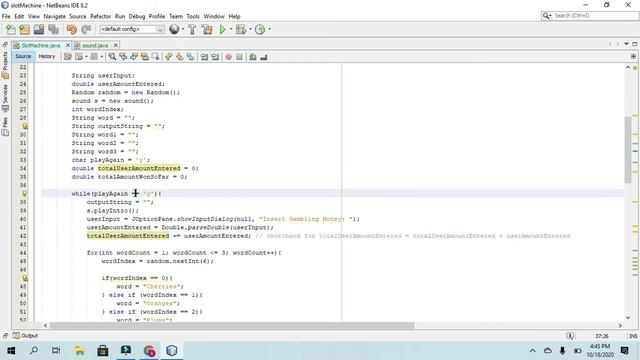640x360 pixels.
Task: Start macro recording with red circle
Action: tap(229, 57)
